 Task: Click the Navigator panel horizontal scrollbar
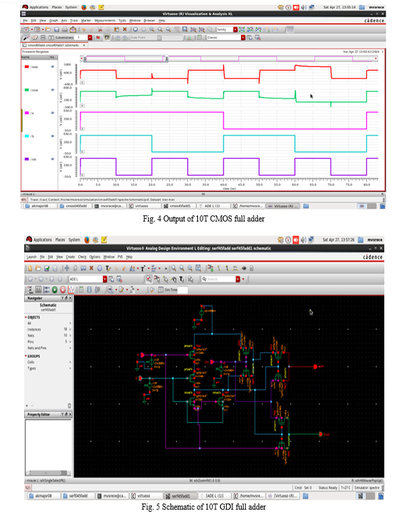(48, 473)
